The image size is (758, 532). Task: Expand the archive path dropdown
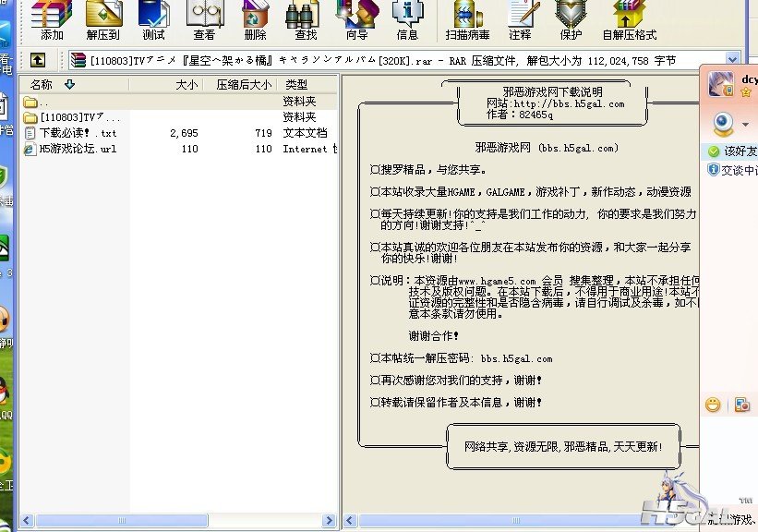[x=732, y=60]
